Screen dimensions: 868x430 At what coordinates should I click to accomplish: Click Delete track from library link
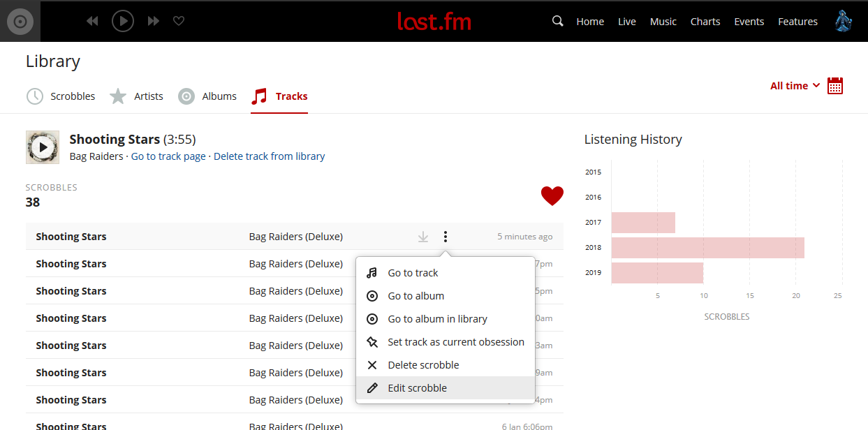coord(270,156)
